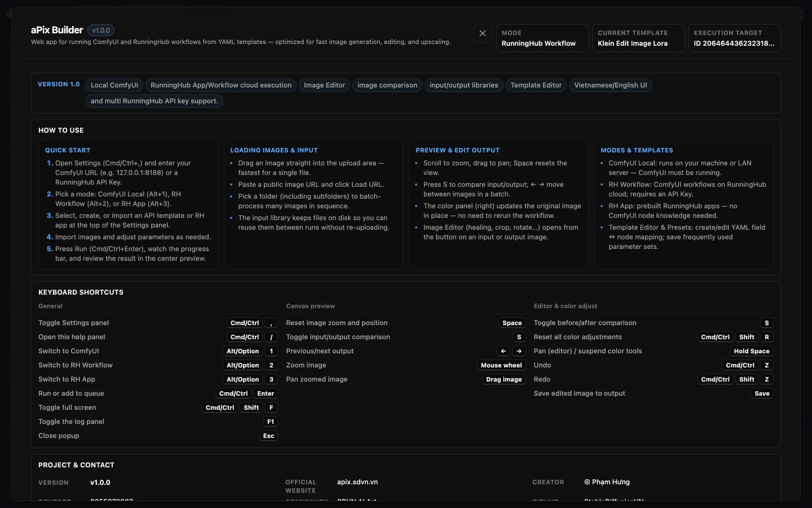Click the Esc key chip
This screenshot has height=508, width=812.
[x=268, y=436]
